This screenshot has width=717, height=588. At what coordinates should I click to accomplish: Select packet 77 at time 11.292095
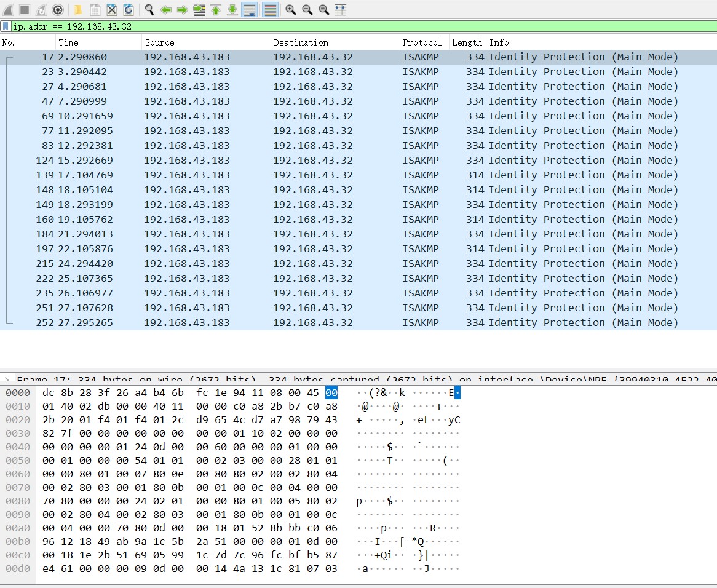[358, 131]
